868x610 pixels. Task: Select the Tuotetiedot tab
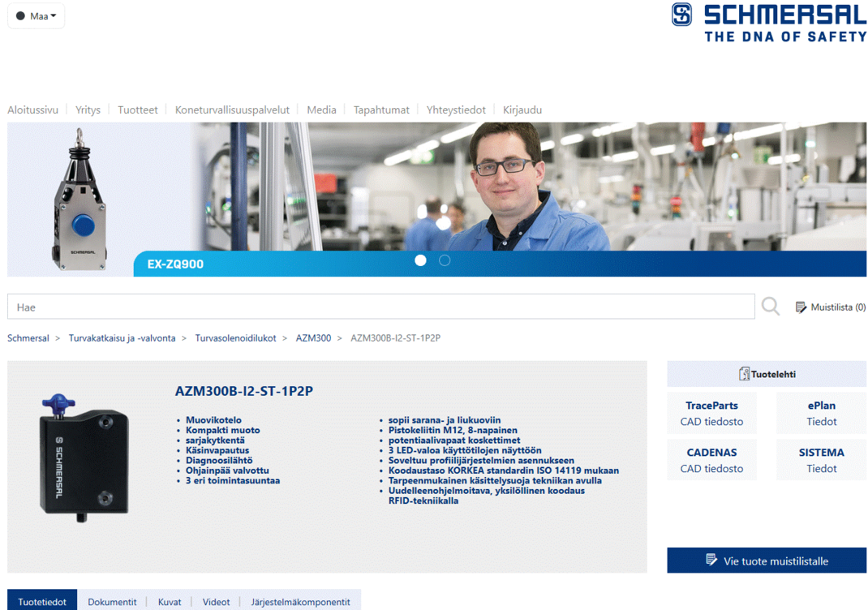pos(42,601)
